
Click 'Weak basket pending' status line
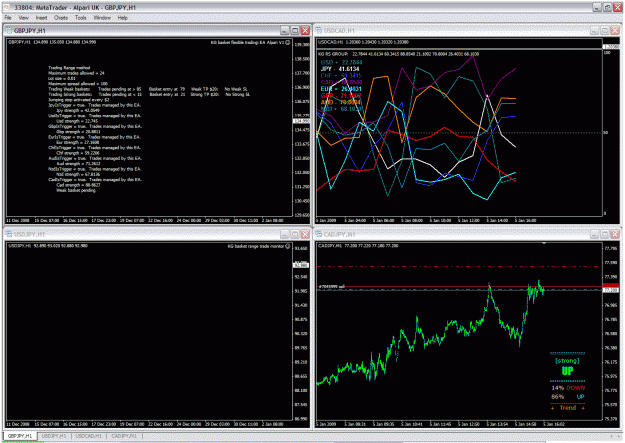click(x=76, y=190)
